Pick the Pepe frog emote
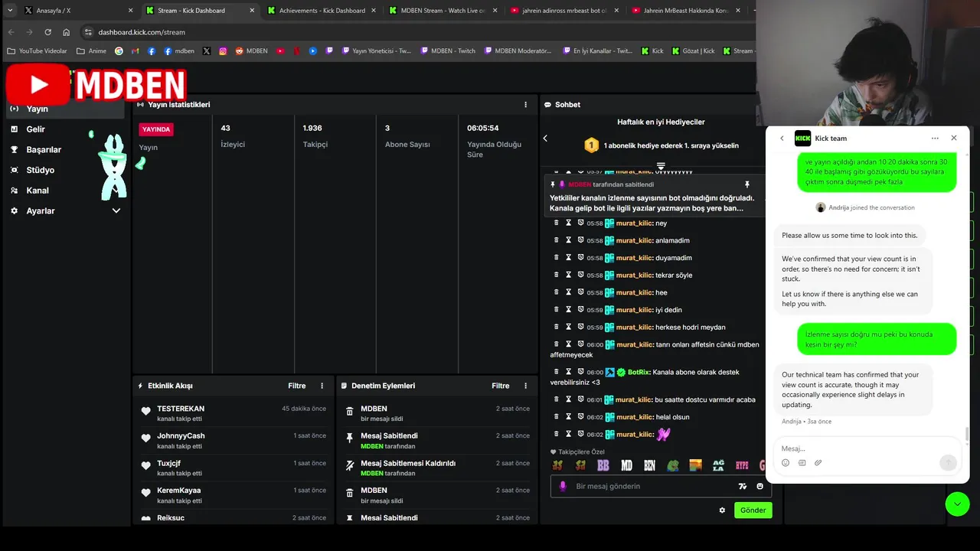The width and height of the screenshot is (980, 551). click(x=672, y=465)
